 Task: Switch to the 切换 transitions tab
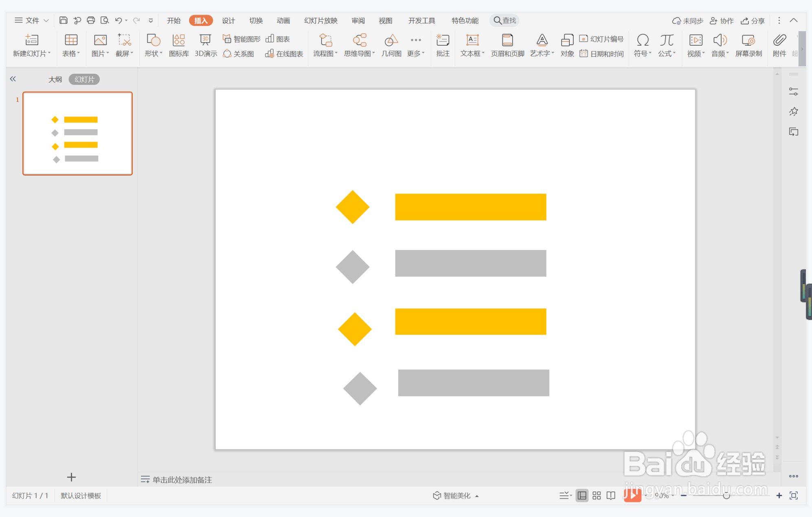point(256,20)
